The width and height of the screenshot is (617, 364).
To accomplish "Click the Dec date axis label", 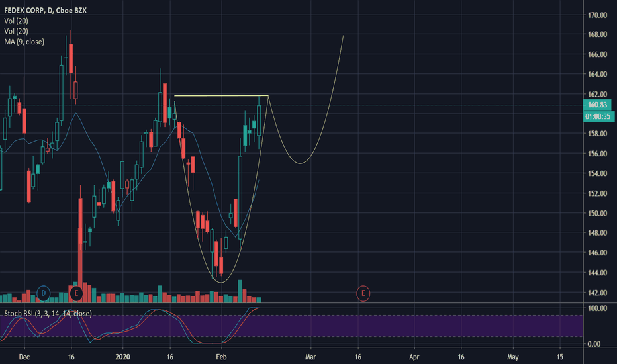I will 24,357.
